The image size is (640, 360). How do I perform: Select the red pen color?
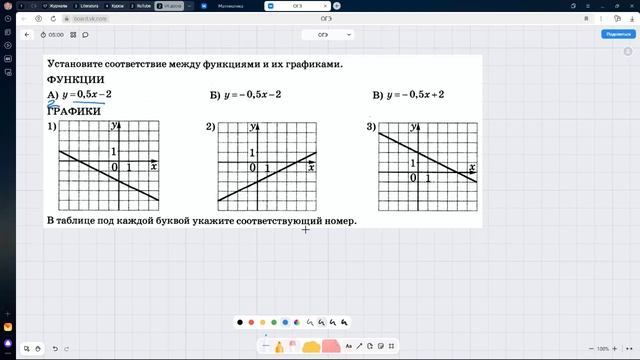(251, 322)
